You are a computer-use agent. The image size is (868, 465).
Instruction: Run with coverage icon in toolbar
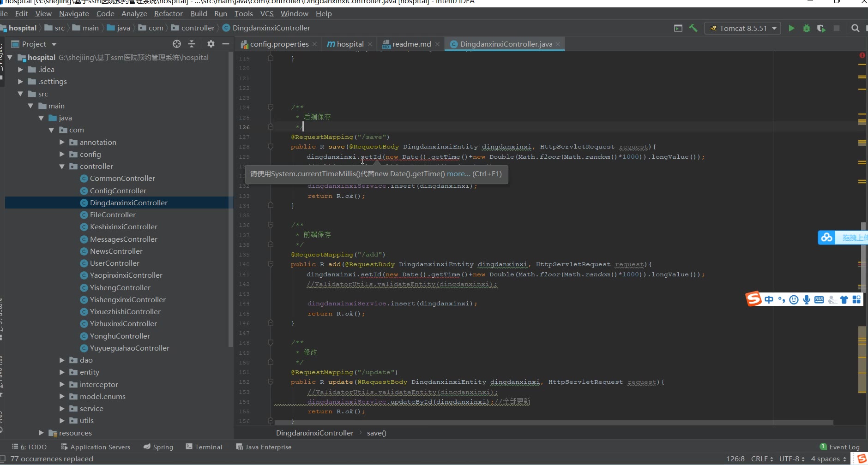click(x=821, y=28)
